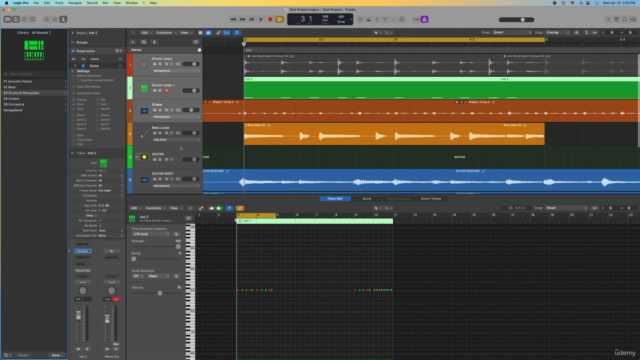Click the Library button in control bar
The height and width of the screenshot is (360, 640).
[x=7, y=19]
